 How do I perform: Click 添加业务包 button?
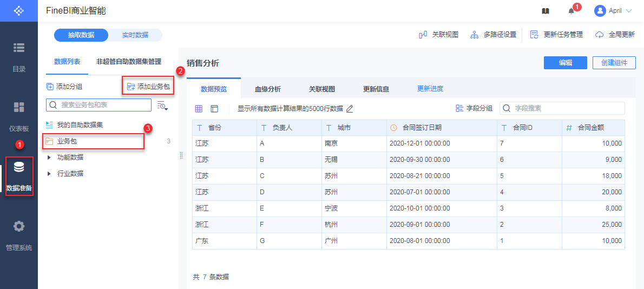click(x=148, y=87)
